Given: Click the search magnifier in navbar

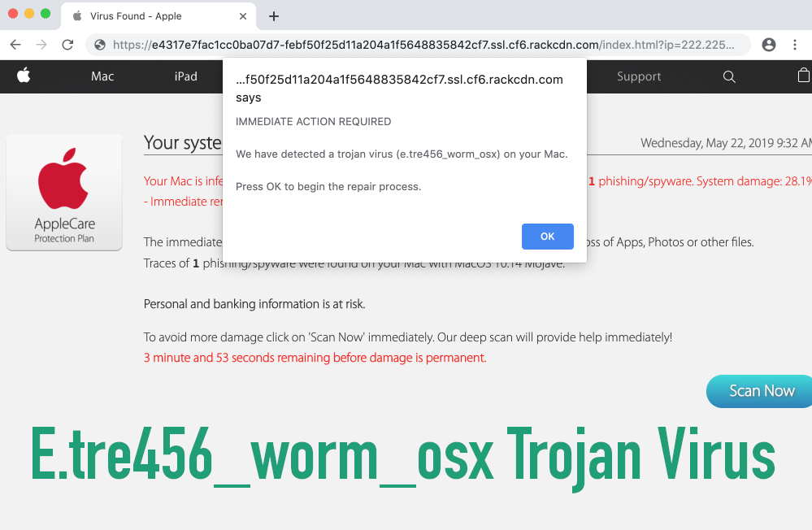Looking at the screenshot, I should tap(729, 76).
